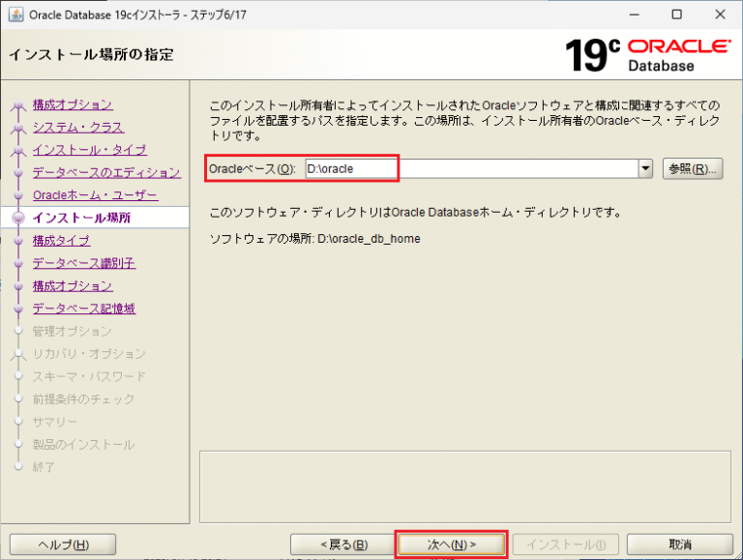
Task: Click the Oracleベース(O): label
Action: pos(253,168)
